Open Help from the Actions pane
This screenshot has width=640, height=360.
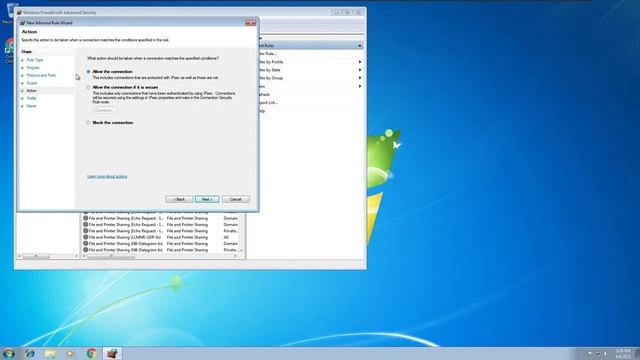coord(262,111)
